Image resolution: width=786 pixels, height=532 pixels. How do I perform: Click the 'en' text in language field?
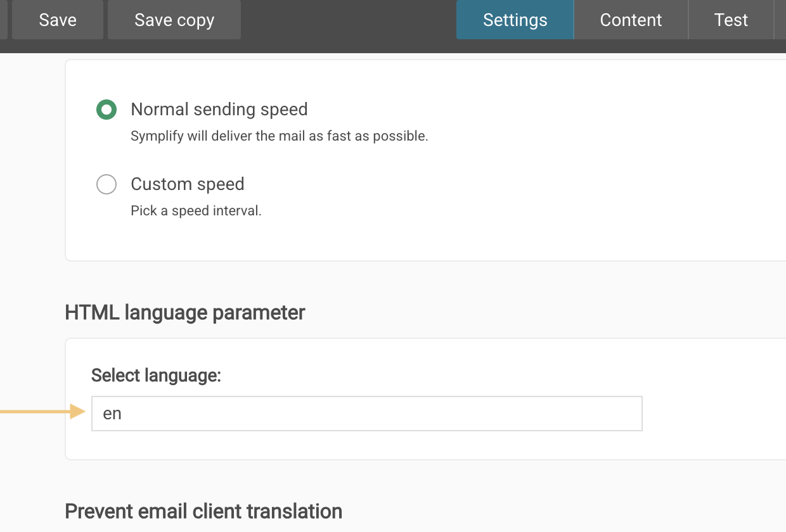pos(112,414)
